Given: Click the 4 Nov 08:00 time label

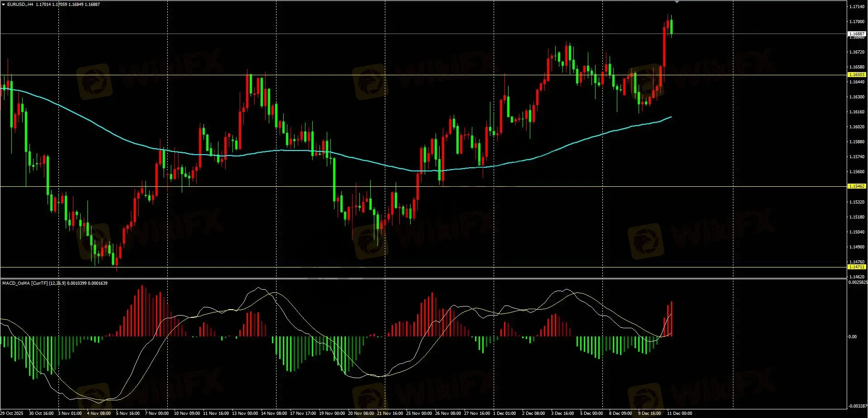Looking at the screenshot, I should click(99, 413).
